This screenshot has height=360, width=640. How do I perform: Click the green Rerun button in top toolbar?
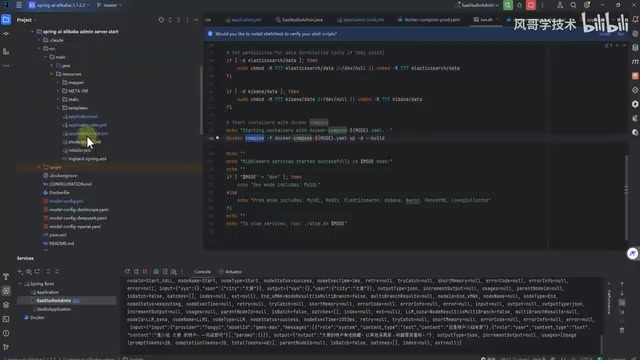click(508, 5)
